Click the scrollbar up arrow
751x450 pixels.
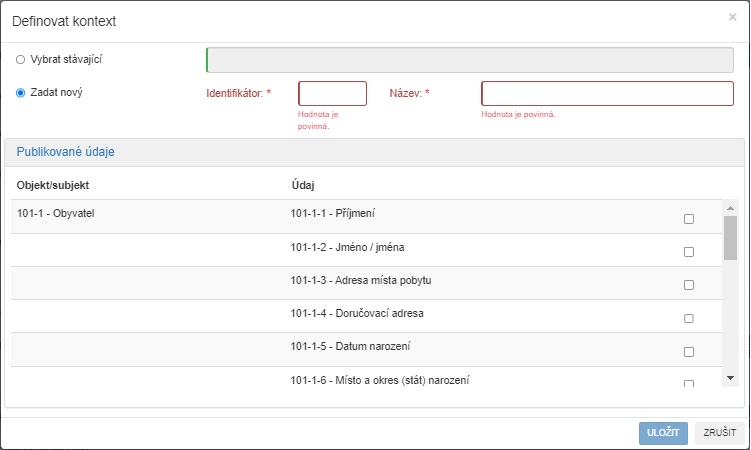coord(730,208)
